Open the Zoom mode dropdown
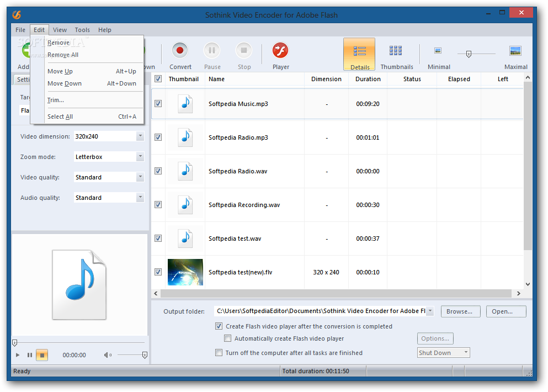Image resolution: width=548 pixels, height=392 pixels. click(x=140, y=156)
